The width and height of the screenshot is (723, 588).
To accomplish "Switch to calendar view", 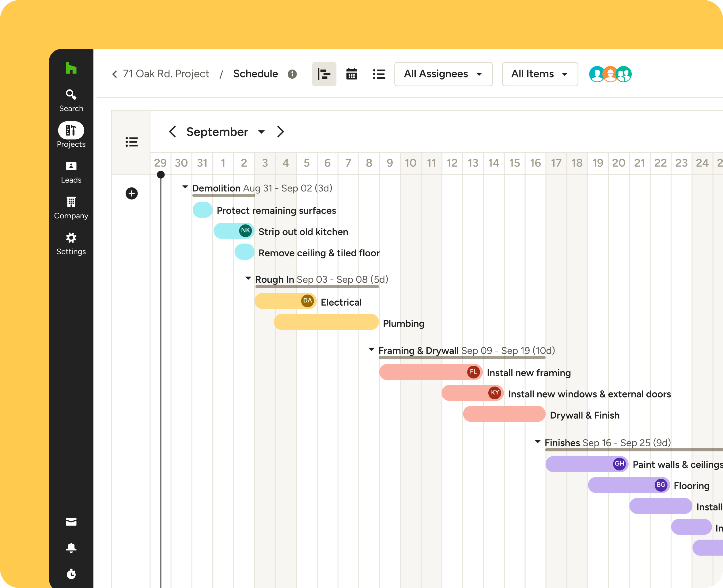I will click(x=351, y=74).
